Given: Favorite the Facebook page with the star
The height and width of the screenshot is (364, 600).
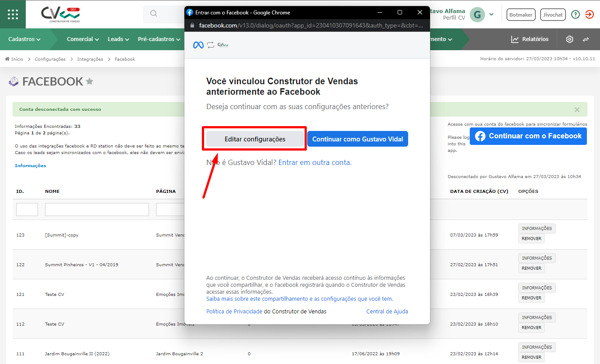Looking at the screenshot, I should click(90, 81).
